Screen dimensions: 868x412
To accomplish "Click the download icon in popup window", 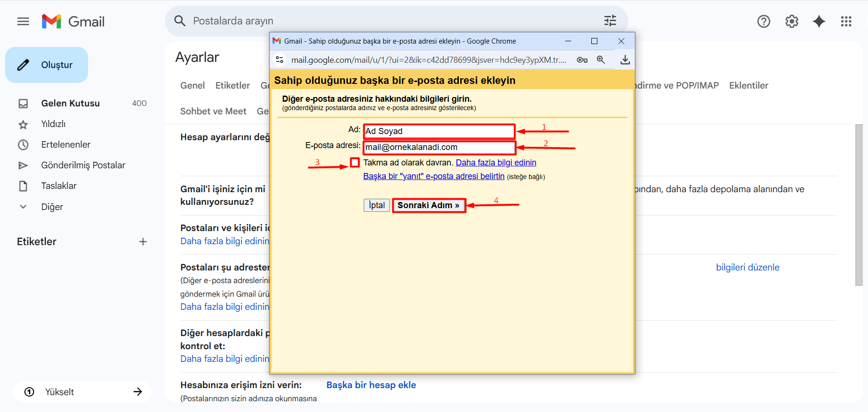I will click(625, 60).
